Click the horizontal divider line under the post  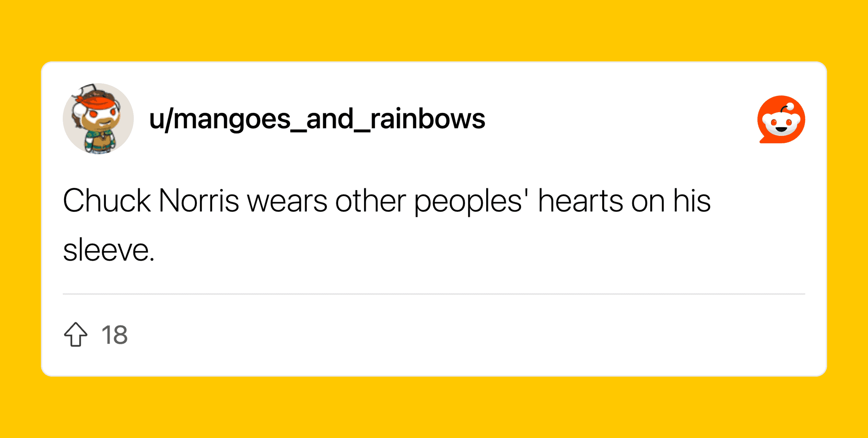point(434,294)
